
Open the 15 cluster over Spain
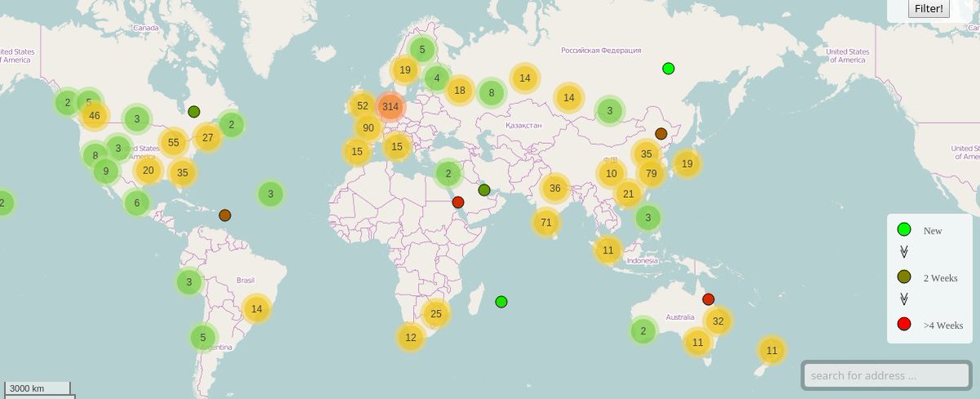357,151
